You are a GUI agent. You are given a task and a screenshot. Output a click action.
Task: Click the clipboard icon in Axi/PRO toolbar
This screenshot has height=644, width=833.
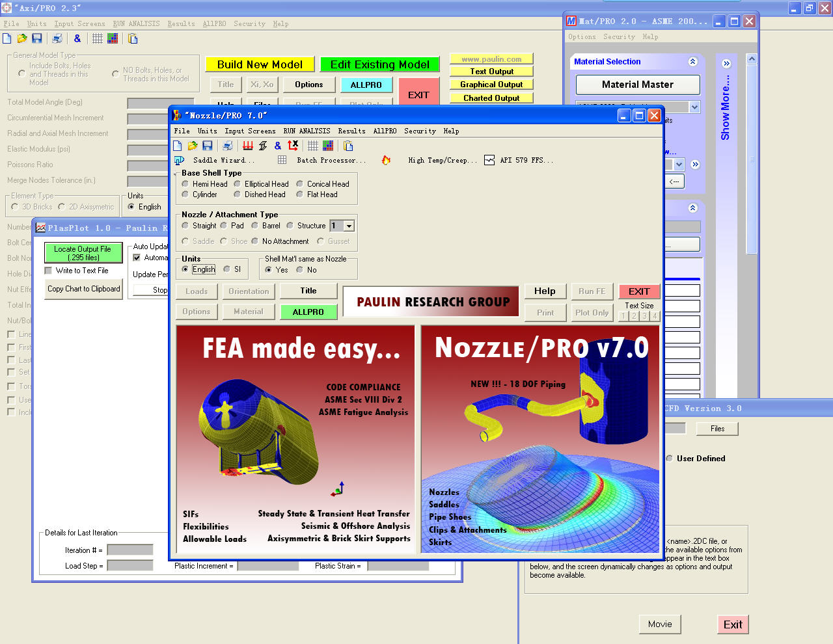(133, 38)
